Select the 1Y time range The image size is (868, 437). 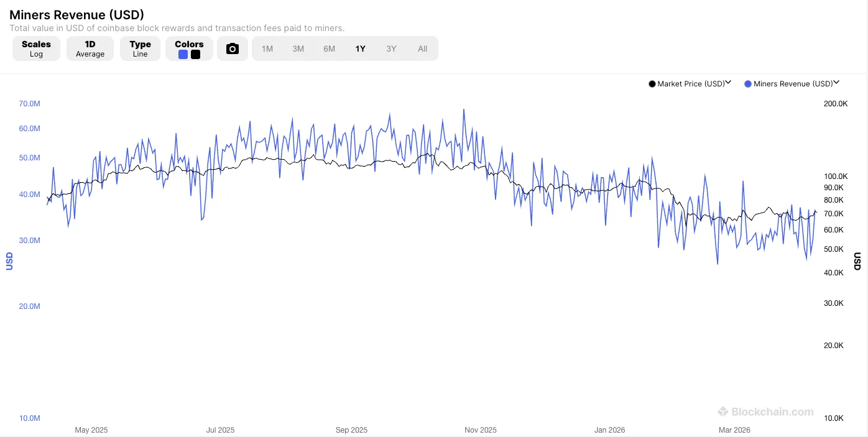[361, 48]
